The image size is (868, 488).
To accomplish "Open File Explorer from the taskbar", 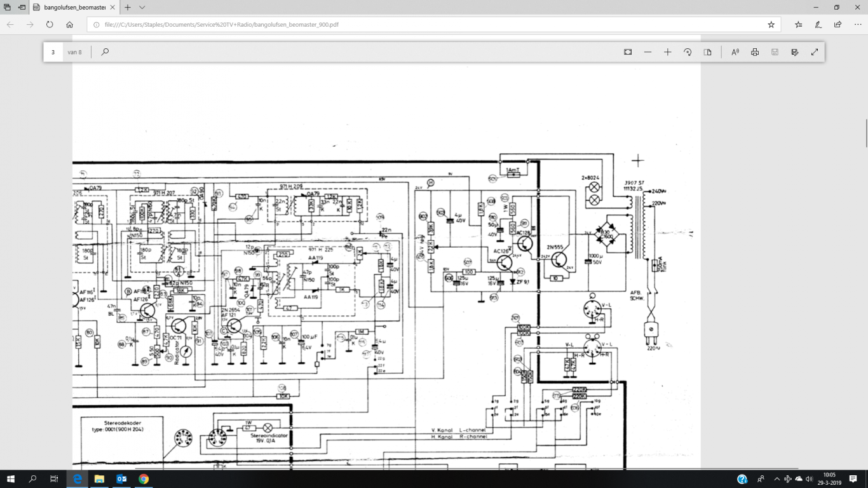I will 100,479.
